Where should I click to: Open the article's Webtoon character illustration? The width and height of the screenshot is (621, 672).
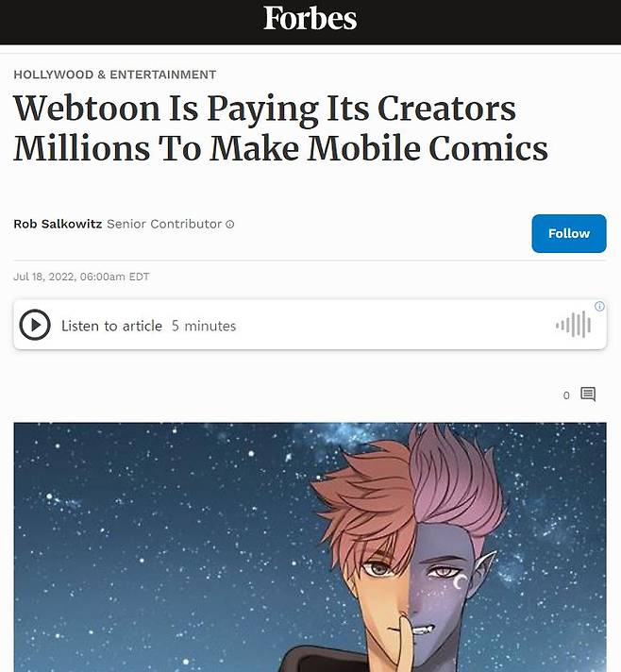pos(310,547)
